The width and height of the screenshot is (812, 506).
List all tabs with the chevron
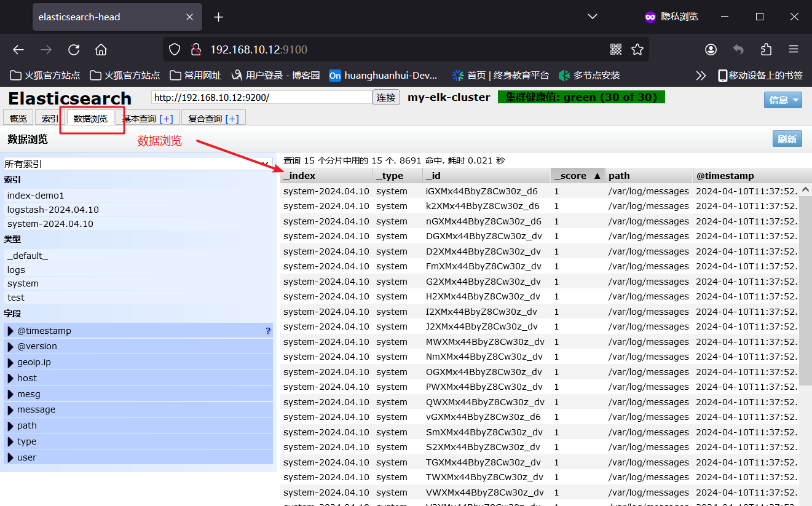593,17
